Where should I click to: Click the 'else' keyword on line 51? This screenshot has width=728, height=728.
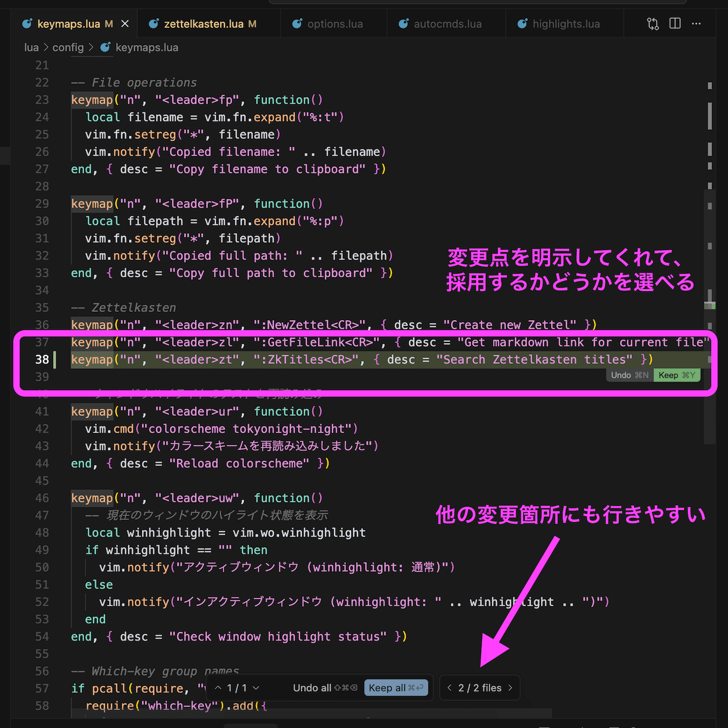[x=99, y=585]
